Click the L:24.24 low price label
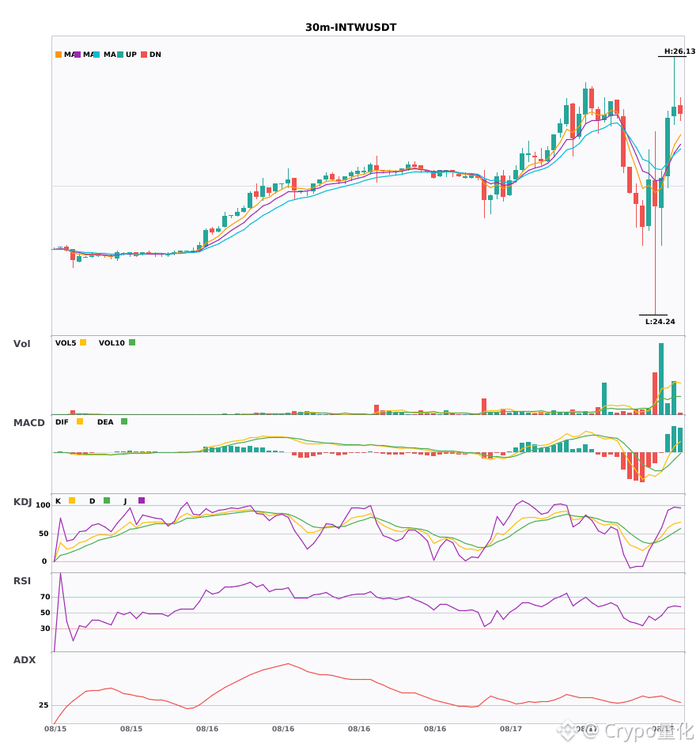Image resolution: width=700 pixels, height=751 pixels. 660,322
